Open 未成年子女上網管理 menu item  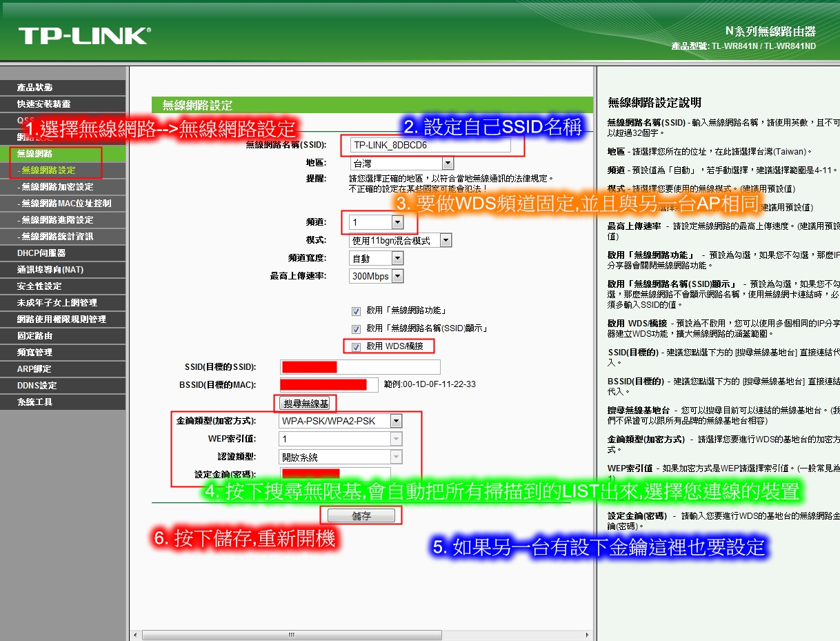[x=63, y=303]
